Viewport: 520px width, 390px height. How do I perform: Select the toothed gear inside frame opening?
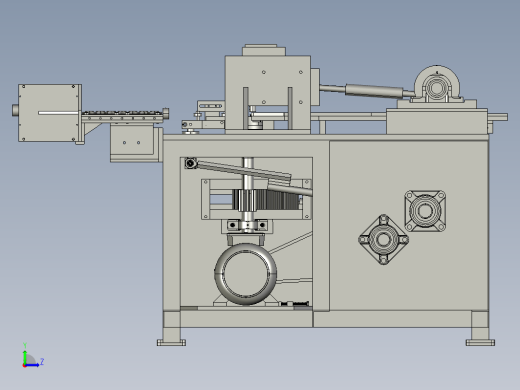pos(267,199)
